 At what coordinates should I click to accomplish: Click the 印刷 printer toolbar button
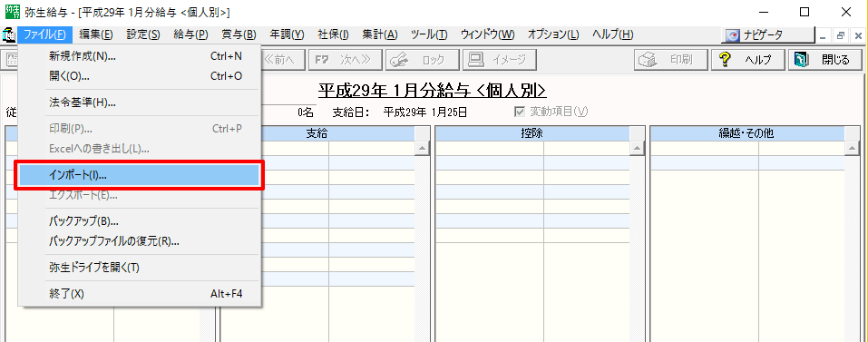670,60
